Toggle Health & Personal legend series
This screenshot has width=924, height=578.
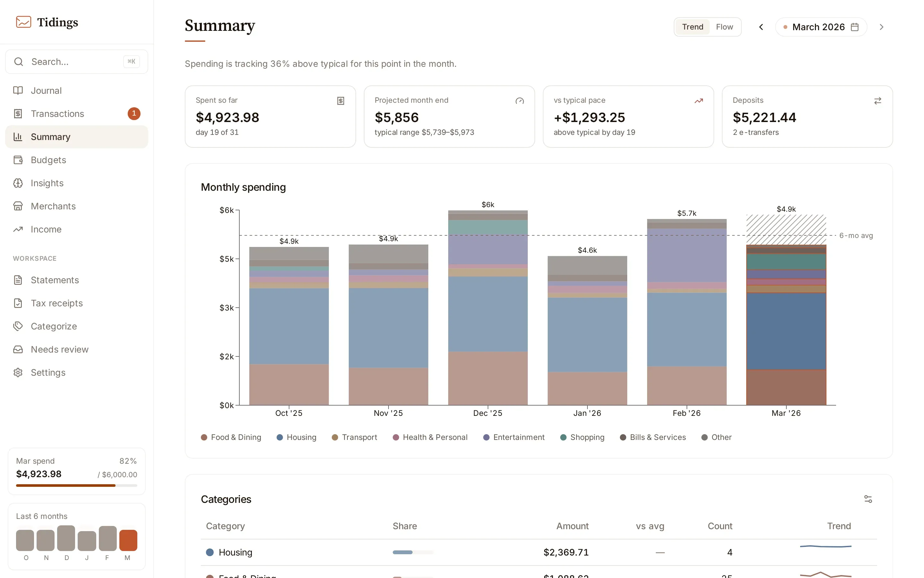tap(430, 437)
